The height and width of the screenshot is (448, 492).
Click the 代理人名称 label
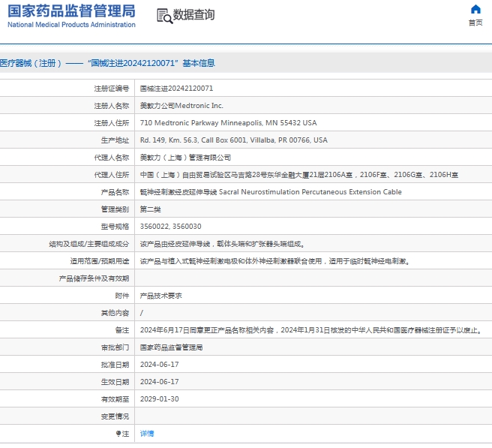(112, 158)
